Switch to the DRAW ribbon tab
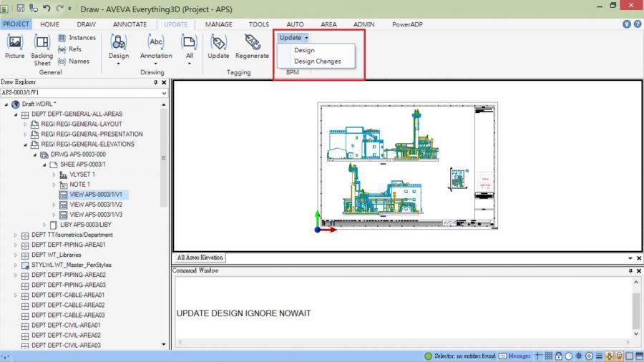The image size is (644, 362). 87,24
